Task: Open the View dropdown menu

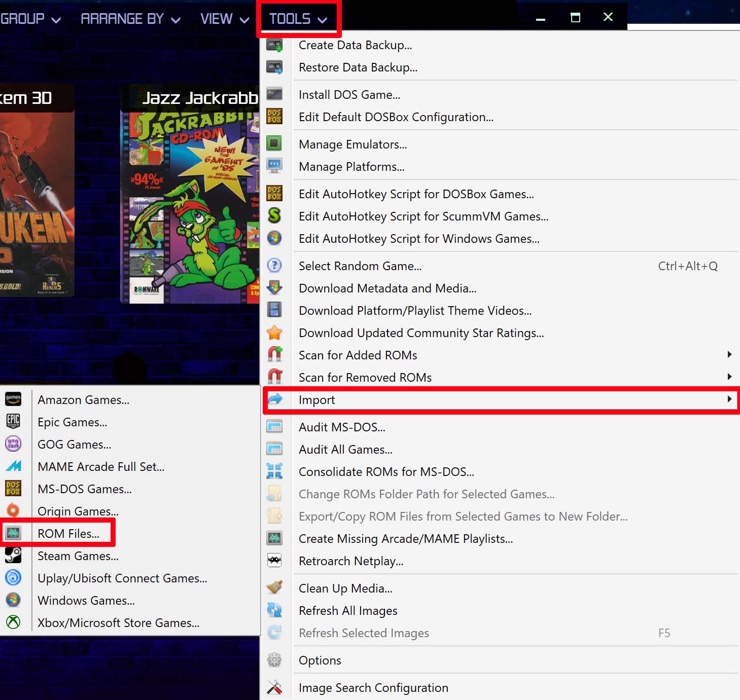Action: click(225, 19)
